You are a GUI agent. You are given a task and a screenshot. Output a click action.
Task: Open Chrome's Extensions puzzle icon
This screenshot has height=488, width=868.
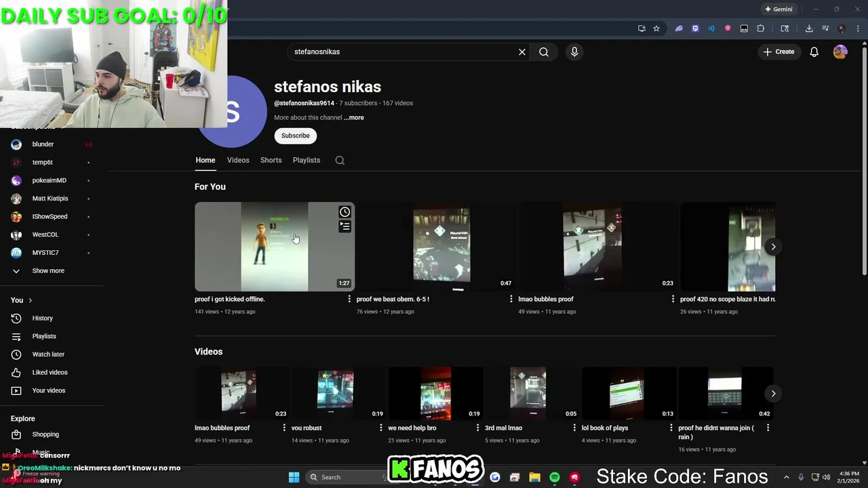click(760, 28)
